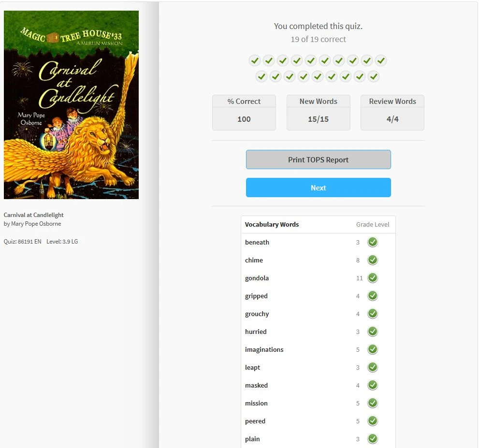Screen dimensions: 479x448
Task: Select the vocabulary word peered
Action: coord(255,421)
